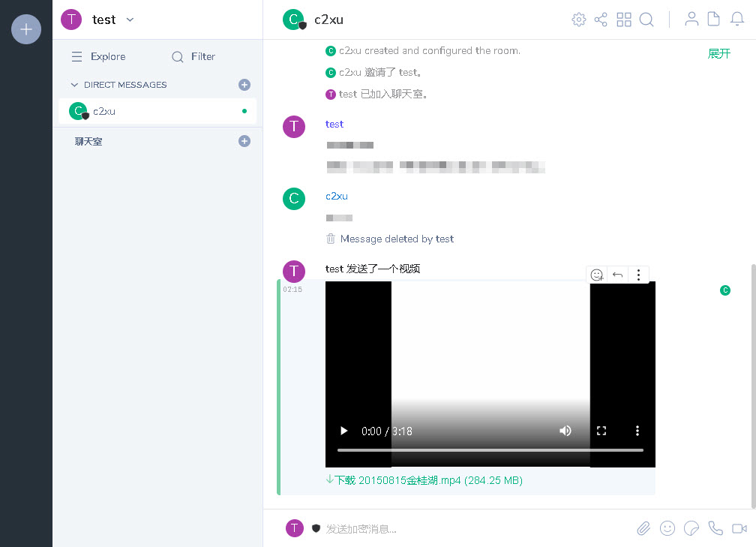Play the video attachment

(343, 431)
